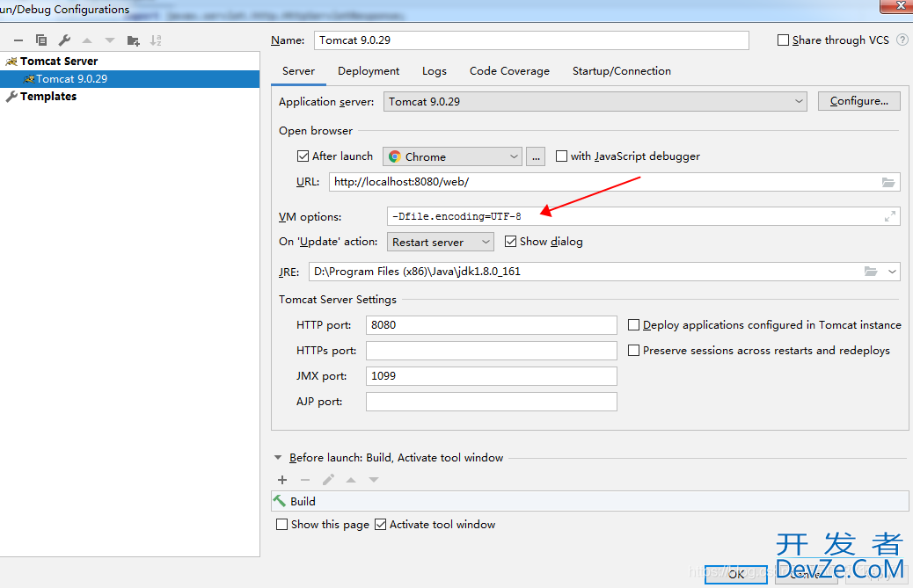
Task: Move before-launch task down arrow
Action: point(374,480)
